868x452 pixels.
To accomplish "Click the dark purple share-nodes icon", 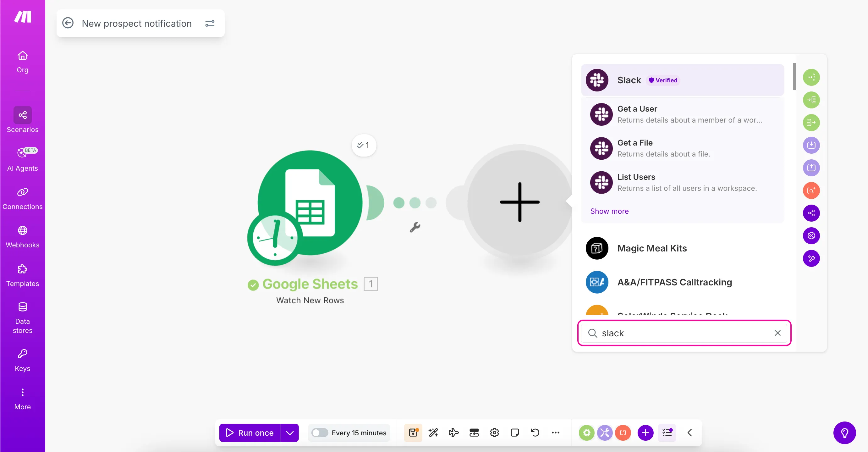I will pyautogui.click(x=811, y=213).
